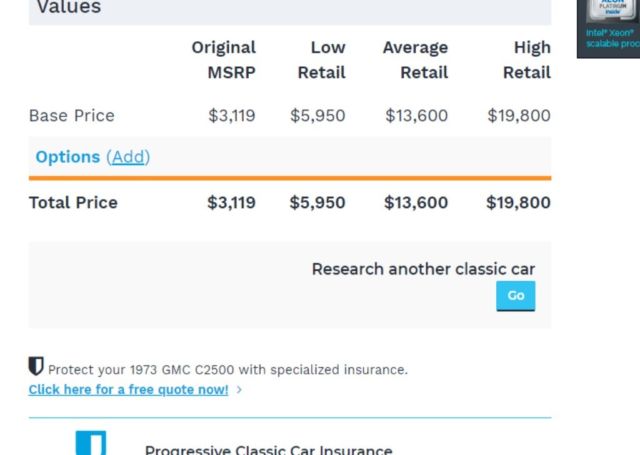Click the Progressive Classic Car Insurance heading

[269, 450]
